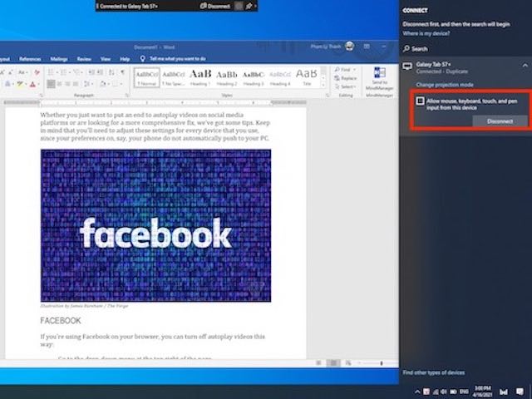Image resolution: width=532 pixels, height=399 pixels.
Task: Increase paragraph indent
Action: (100, 72)
